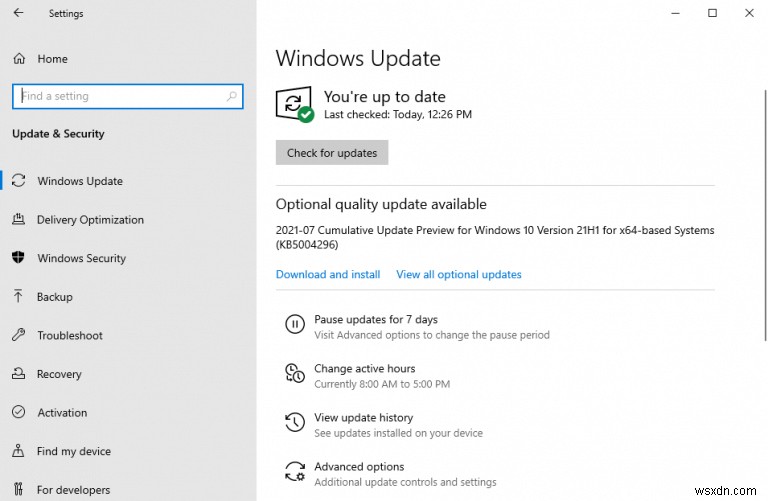Viewport: 768px width, 501px height.
Task: Go back with the arrow icon
Action: click(19, 13)
